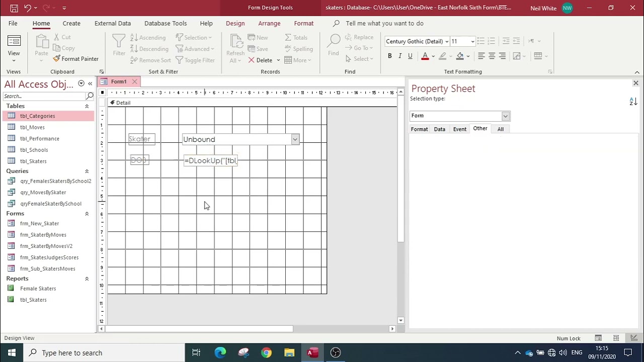Click the Save icon in title bar
Screen dimensions: 644x362
[14, 8]
